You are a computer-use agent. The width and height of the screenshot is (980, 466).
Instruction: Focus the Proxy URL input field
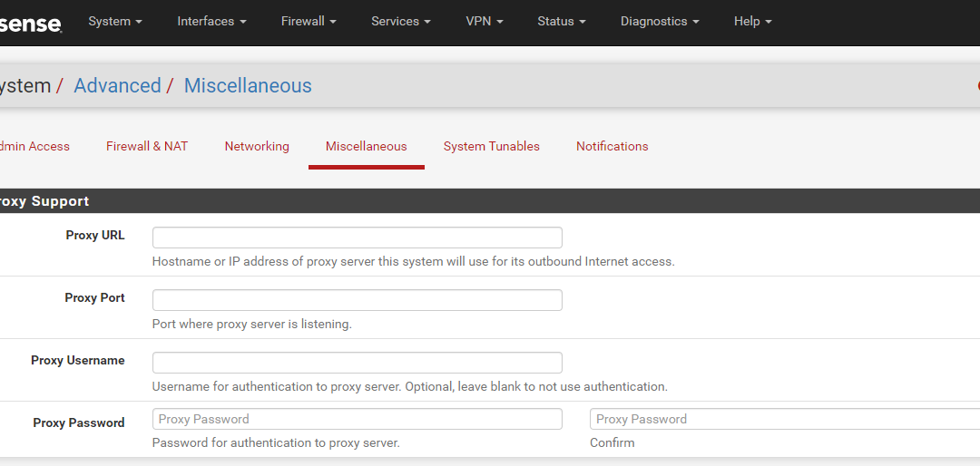click(x=358, y=238)
